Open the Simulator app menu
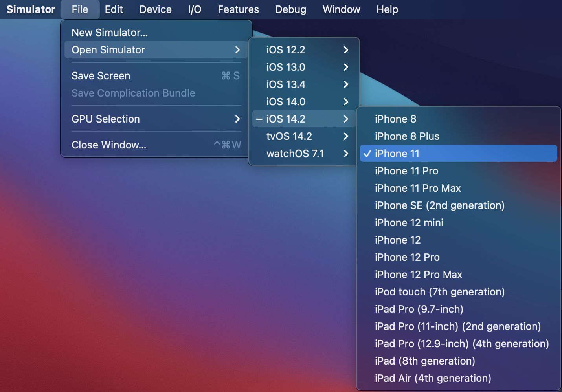This screenshot has width=562, height=392. (x=31, y=9)
